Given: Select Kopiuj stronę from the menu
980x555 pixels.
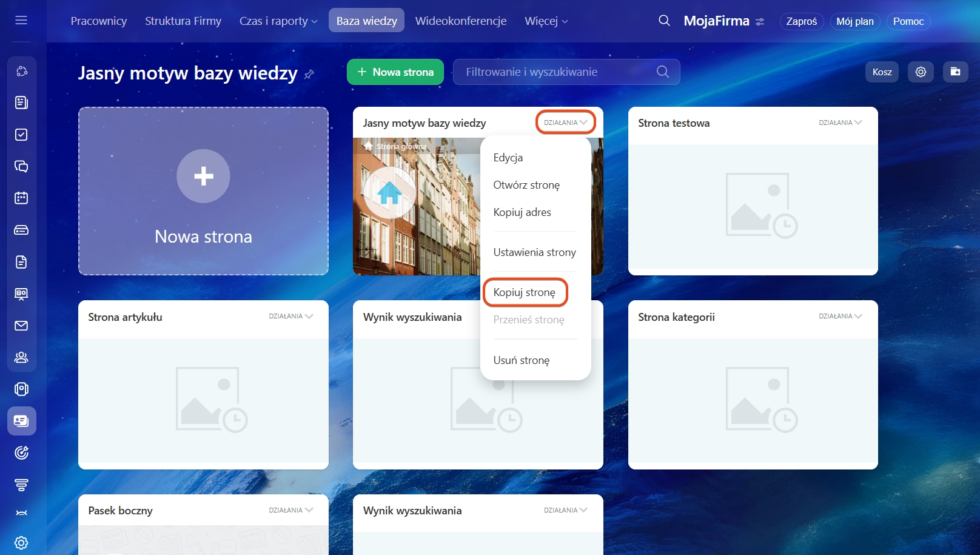Looking at the screenshot, I should (525, 292).
